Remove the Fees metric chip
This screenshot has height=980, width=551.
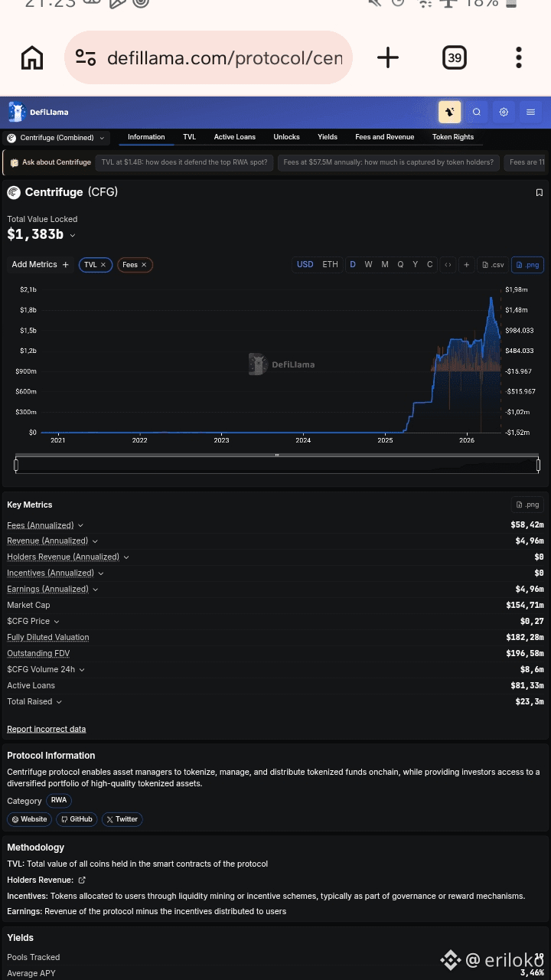(x=144, y=265)
